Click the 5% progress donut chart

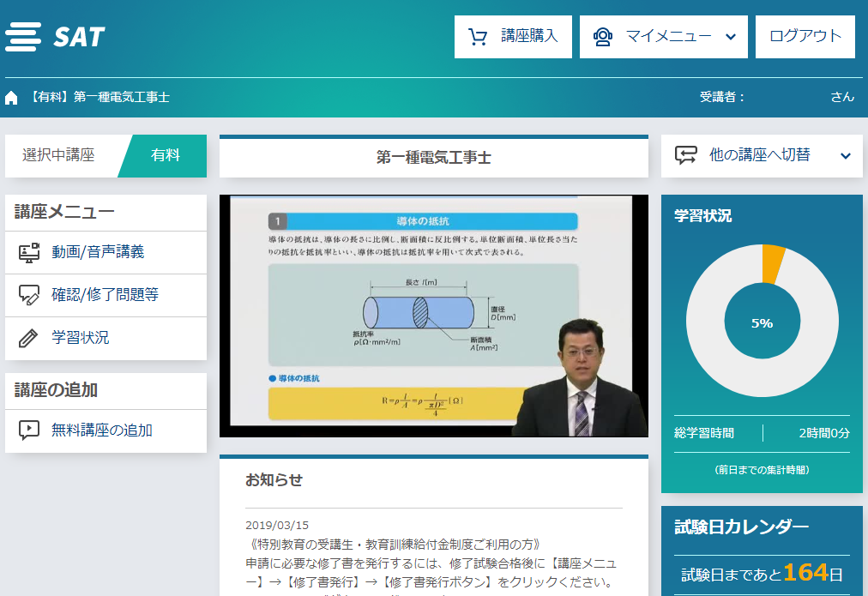click(763, 321)
